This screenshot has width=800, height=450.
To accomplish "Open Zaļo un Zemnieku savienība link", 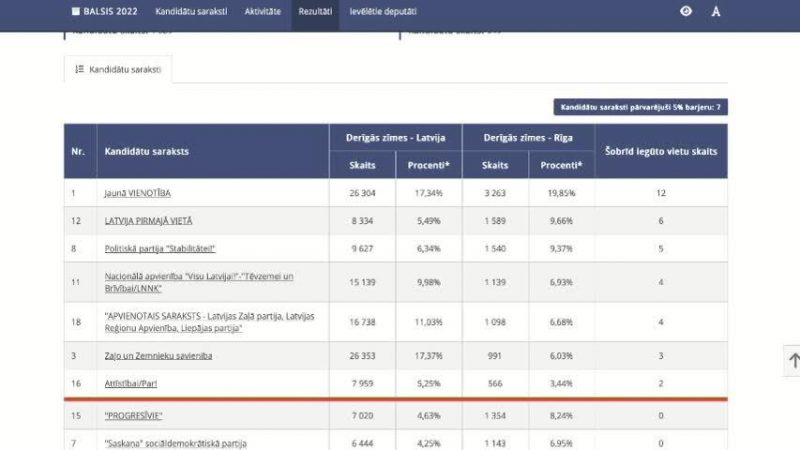I will coord(158,355).
